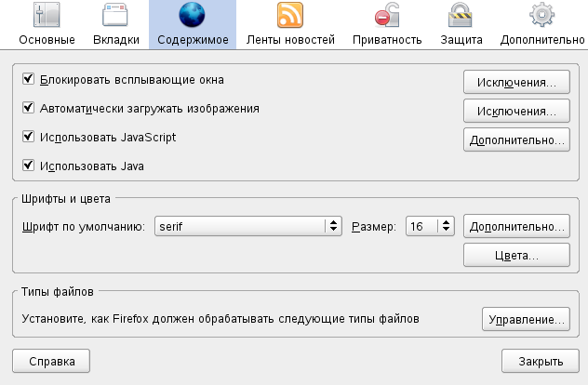Open the Справка help button
This screenshot has height=385, width=588.
(50, 360)
